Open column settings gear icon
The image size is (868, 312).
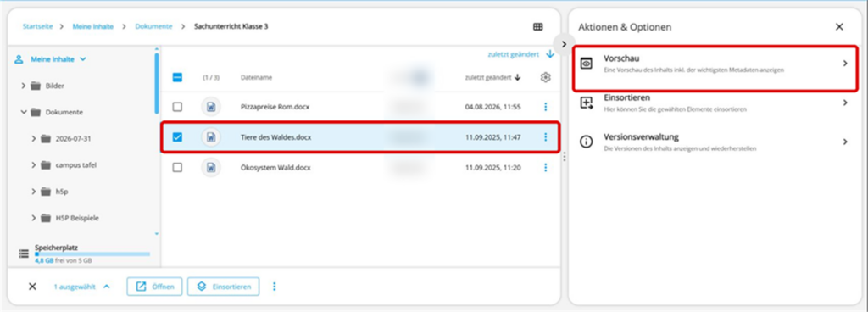(545, 77)
